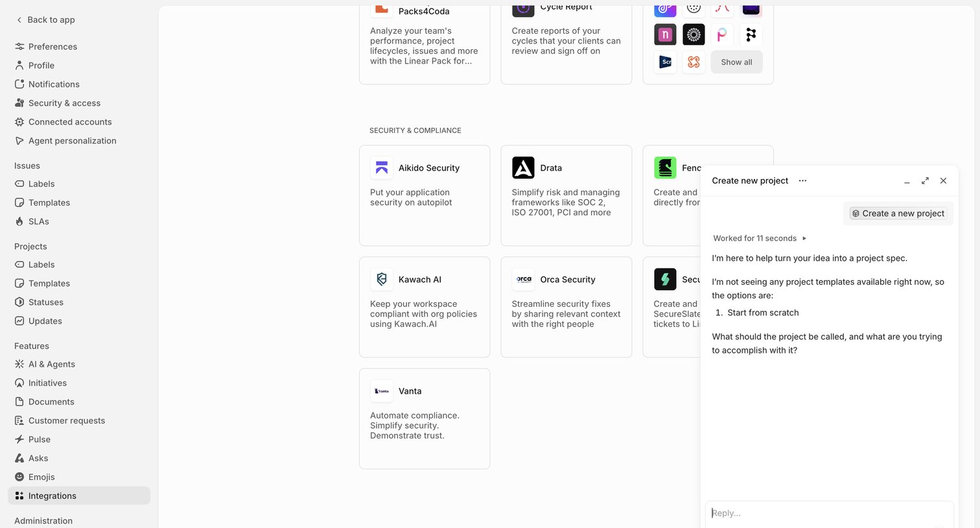
Task: Open the three-dot menu beside Create new project
Action: 802,181
